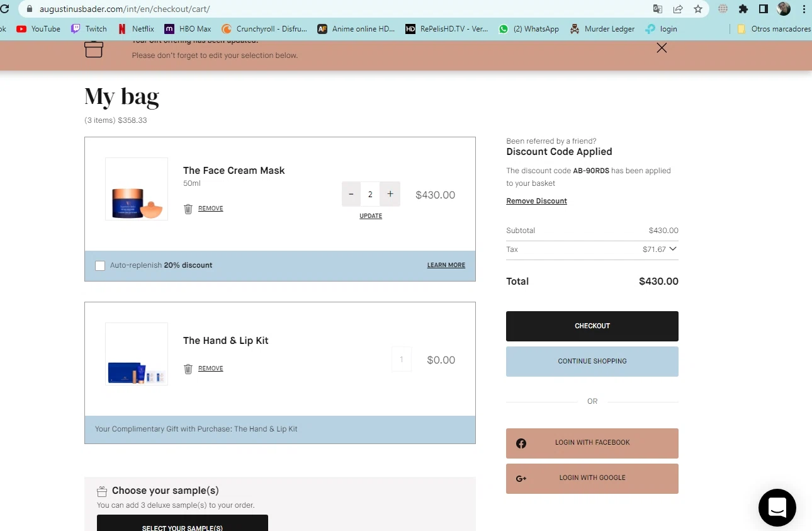The width and height of the screenshot is (812, 531).
Task: Open the login bookmark
Action: pyautogui.click(x=661, y=29)
